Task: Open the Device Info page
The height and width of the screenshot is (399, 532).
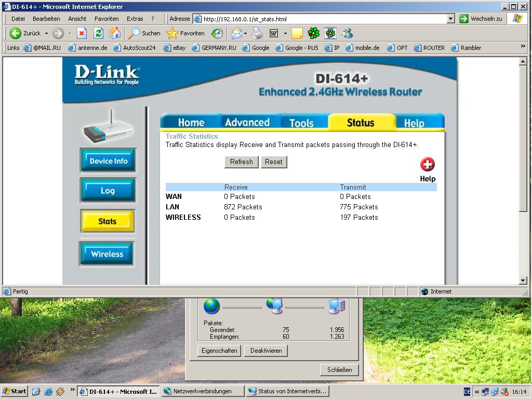Action: [108, 161]
